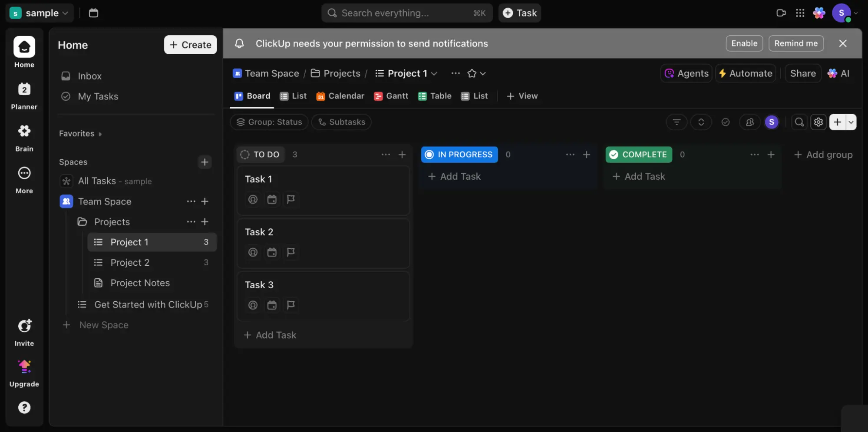Open Project Notes doc
Screen dimensions: 868x432
152,283
